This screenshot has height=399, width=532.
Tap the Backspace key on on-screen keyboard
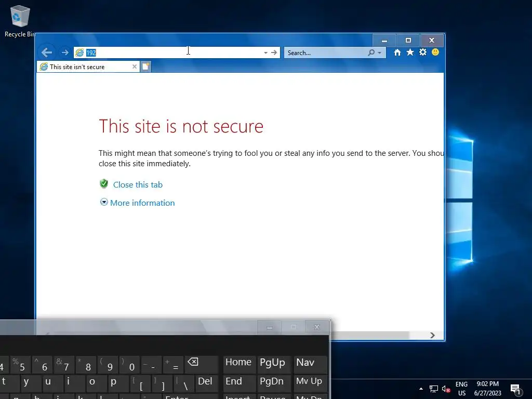(x=202, y=364)
